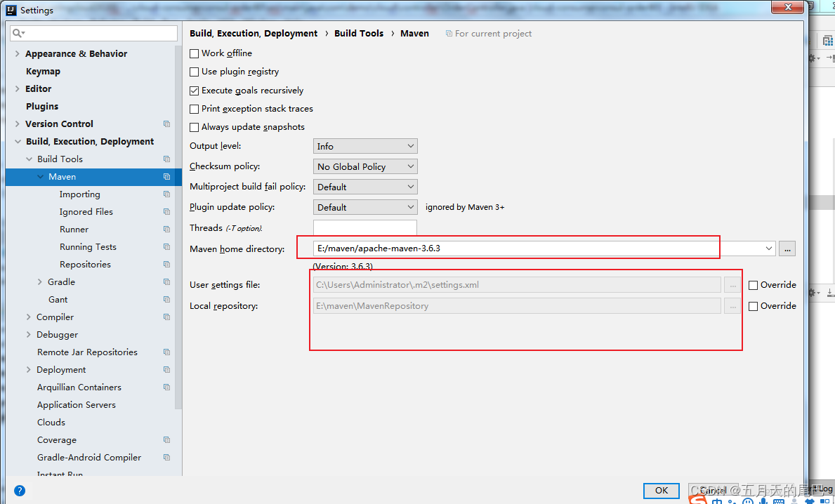Click the project-level icon next to Build Tools
The width and height of the screenshot is (835, 504).
pos(166,159)
